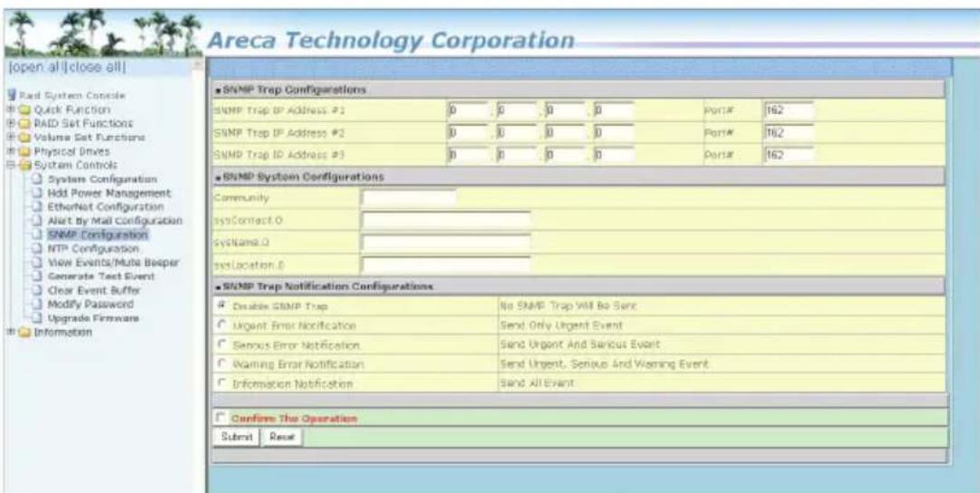Click the Community input field
Image resolution: width=980 pixels, height=493 pixels.
tap(408, 198)
